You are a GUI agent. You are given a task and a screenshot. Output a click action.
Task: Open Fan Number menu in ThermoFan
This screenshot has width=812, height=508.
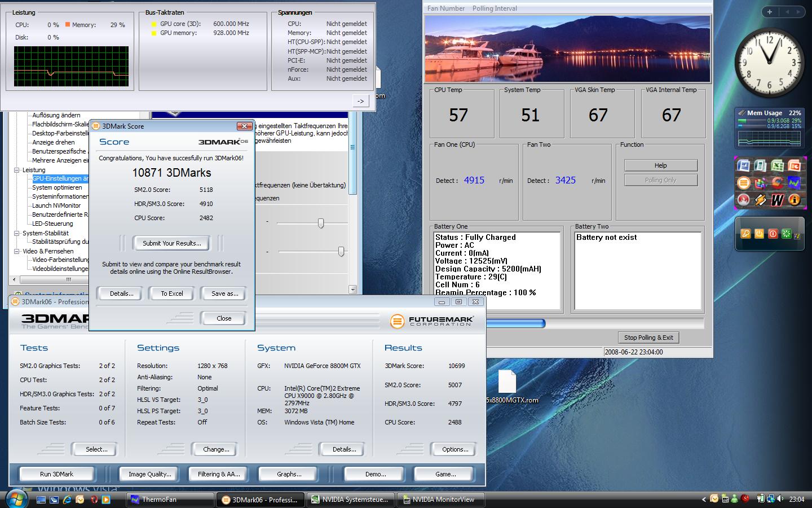[x=446, y=8]
